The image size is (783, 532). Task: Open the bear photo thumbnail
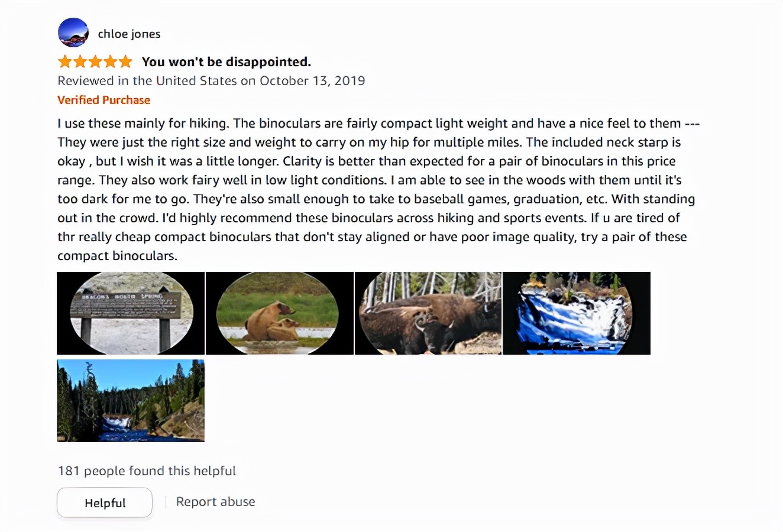(x=279, y=313)
